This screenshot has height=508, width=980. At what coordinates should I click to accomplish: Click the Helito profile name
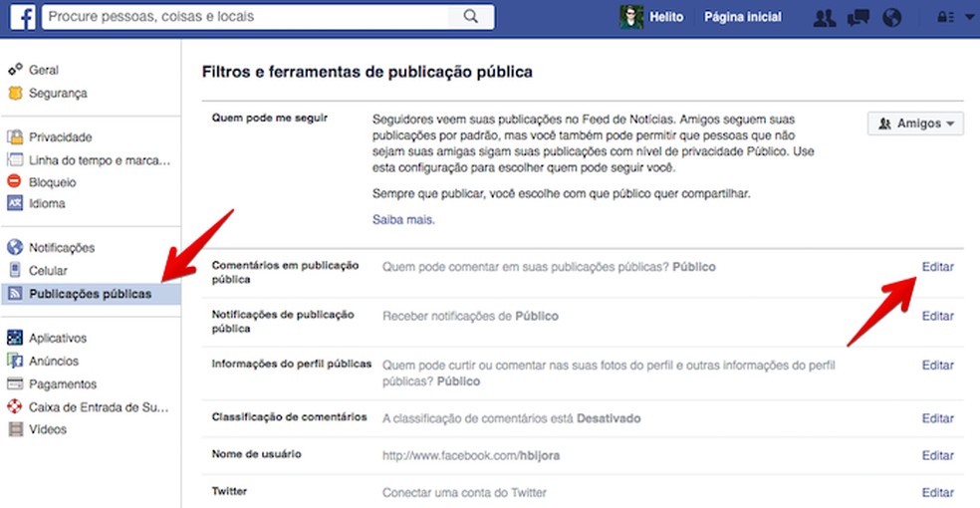[x=666, y=17]
